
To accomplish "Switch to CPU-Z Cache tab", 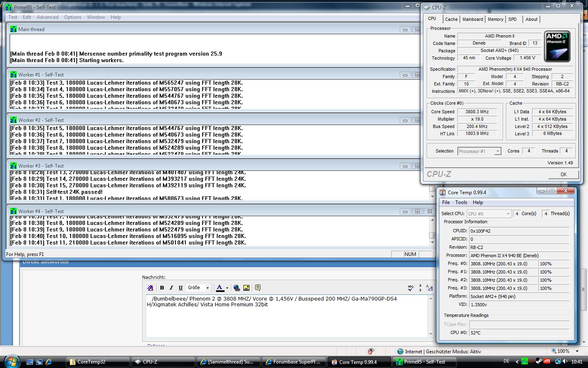I will 451,19.
